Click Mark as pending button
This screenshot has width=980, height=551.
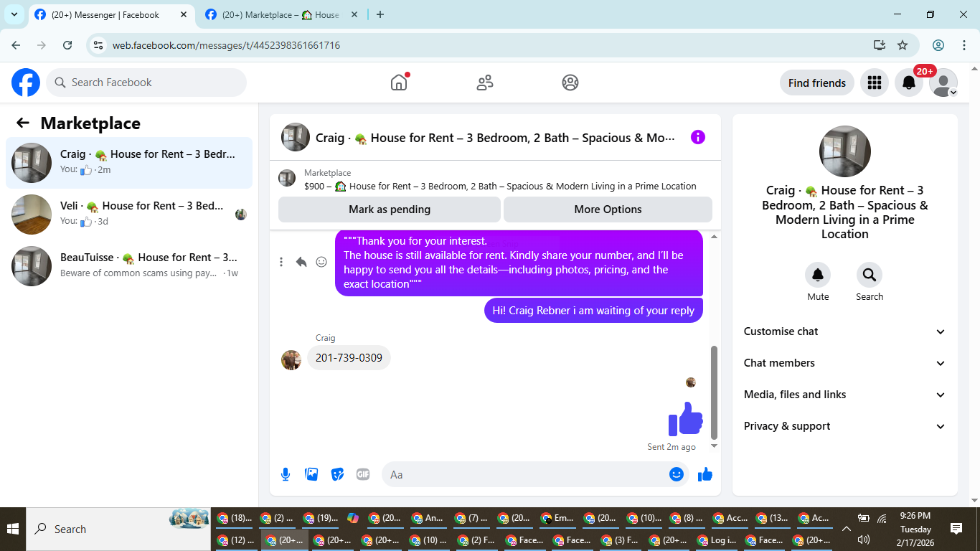(390, 209)
